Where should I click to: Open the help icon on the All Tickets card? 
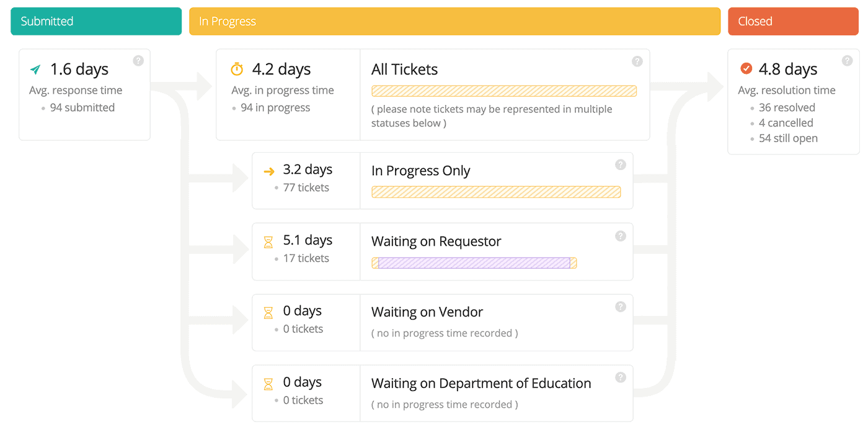[x=637, y=60]
